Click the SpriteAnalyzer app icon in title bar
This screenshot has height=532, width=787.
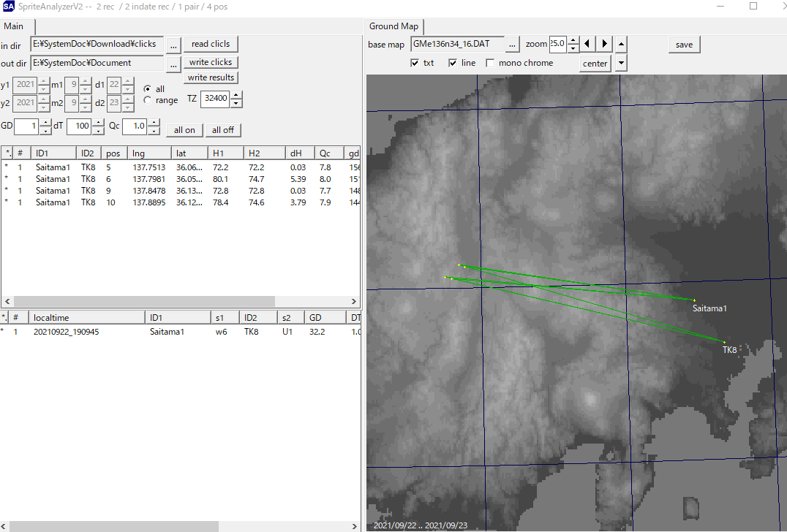[8, 7]
